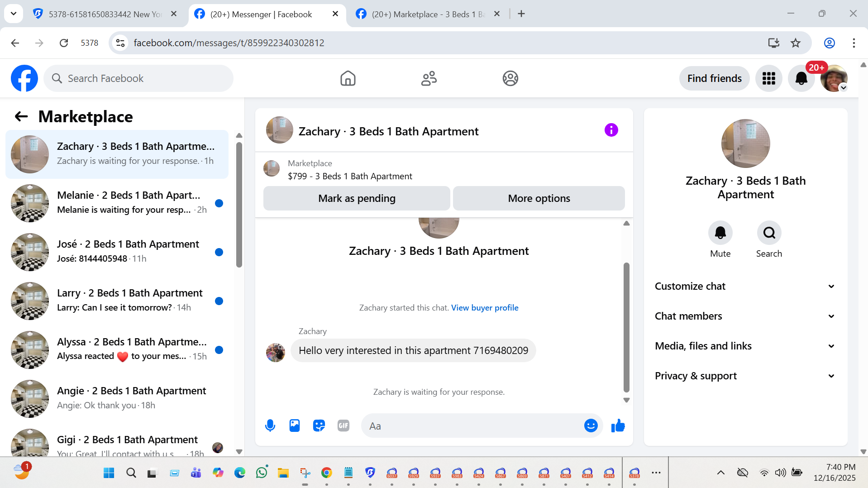The width and height of the screenshot is (868, 488).
Task: Click the message thread scrollbar
Action: (x=626, y=327)
